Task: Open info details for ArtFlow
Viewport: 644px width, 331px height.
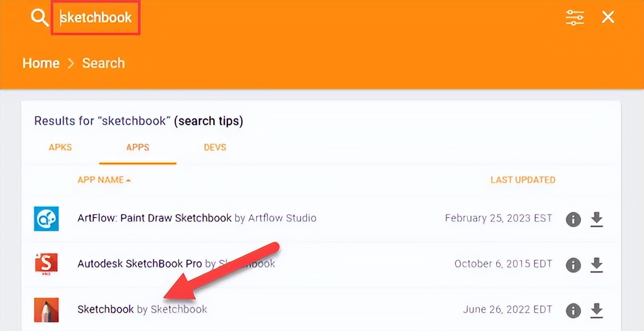Action: (x=573, y=220)
